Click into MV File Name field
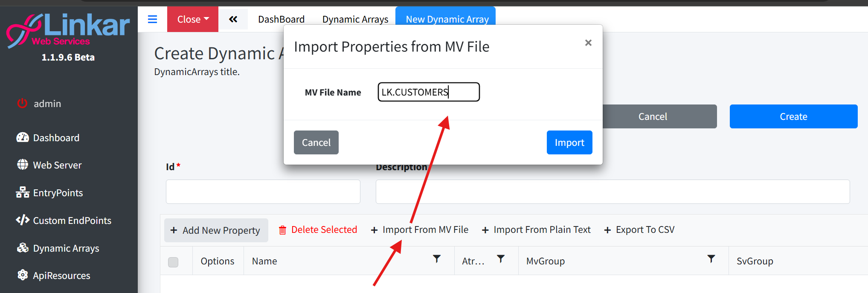 click(x=428, y=92)
